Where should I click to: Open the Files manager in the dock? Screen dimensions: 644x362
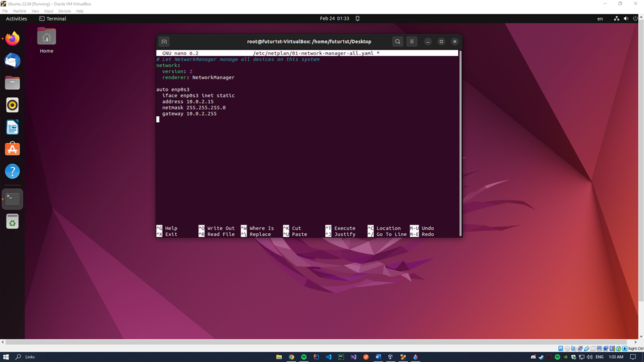[13, 83]
